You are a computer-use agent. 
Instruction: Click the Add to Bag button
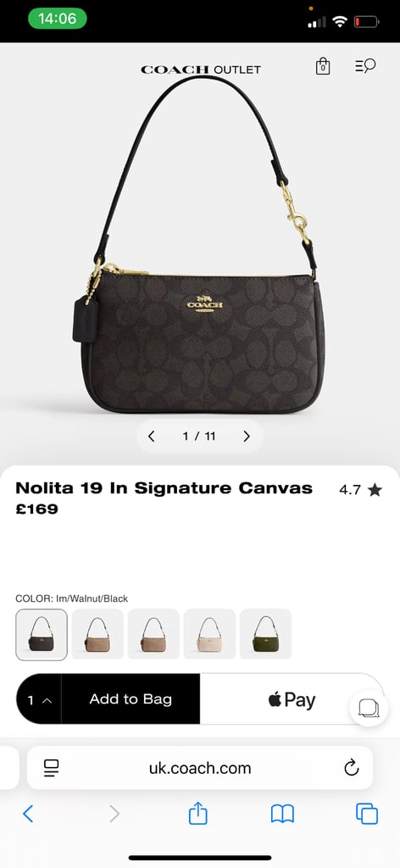click(x=131, y=699)
